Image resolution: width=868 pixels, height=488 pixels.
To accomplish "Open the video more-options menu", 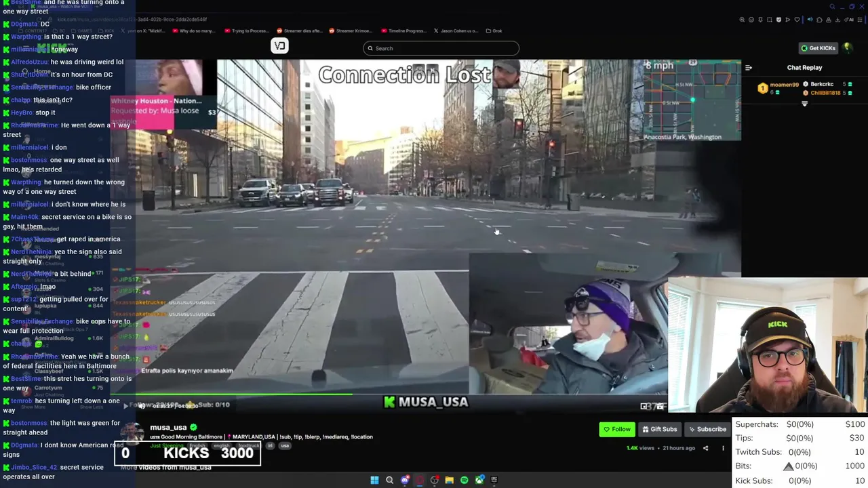I will 723,448.
